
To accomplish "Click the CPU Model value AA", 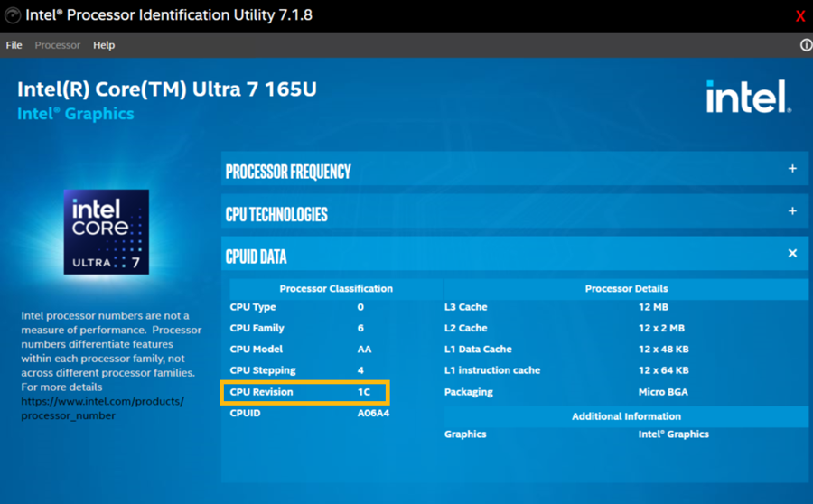I will point(365,349).
